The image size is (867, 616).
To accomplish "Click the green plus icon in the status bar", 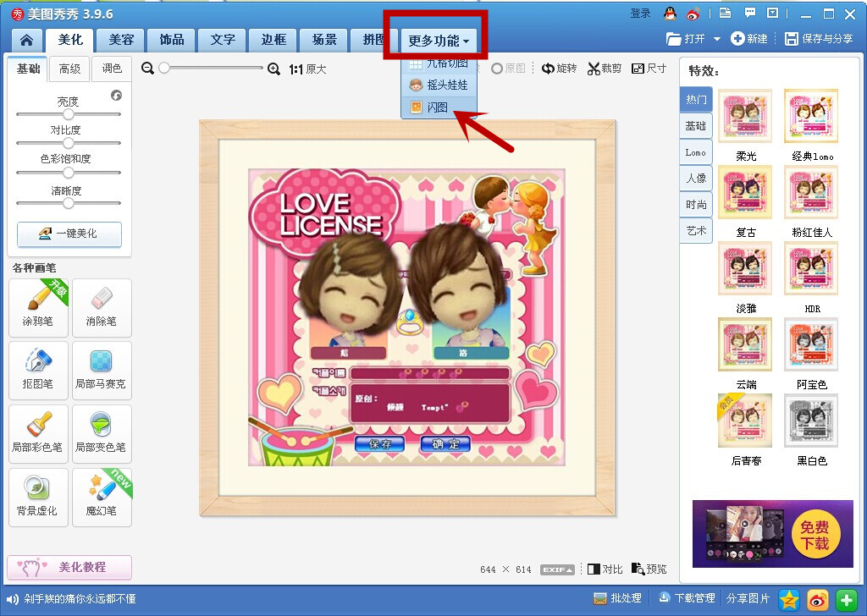I will (x=846, y=599).
